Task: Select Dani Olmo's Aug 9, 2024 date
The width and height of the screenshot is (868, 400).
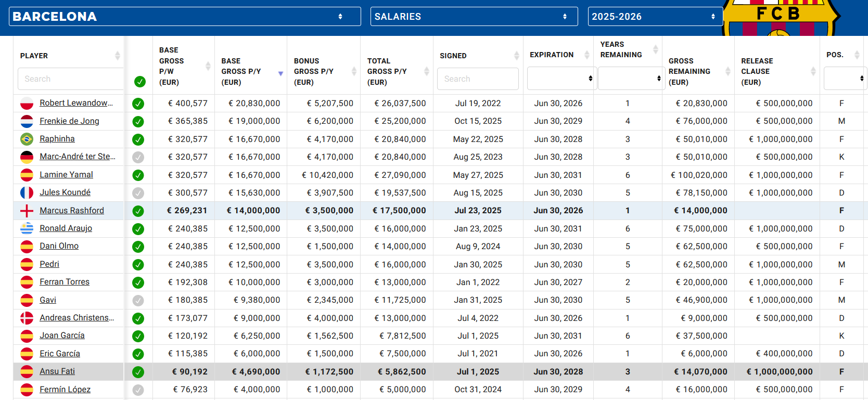Action: click(478, 246)
